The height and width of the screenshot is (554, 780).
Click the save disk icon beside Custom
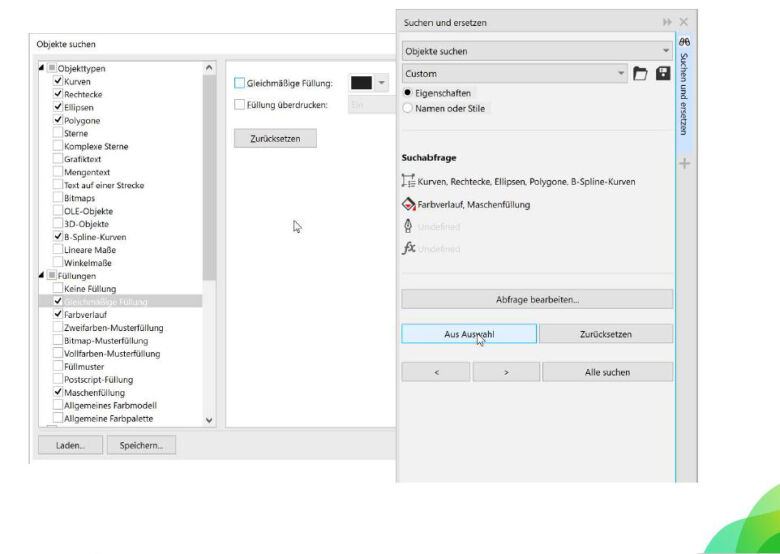click(x=661, y=74)
